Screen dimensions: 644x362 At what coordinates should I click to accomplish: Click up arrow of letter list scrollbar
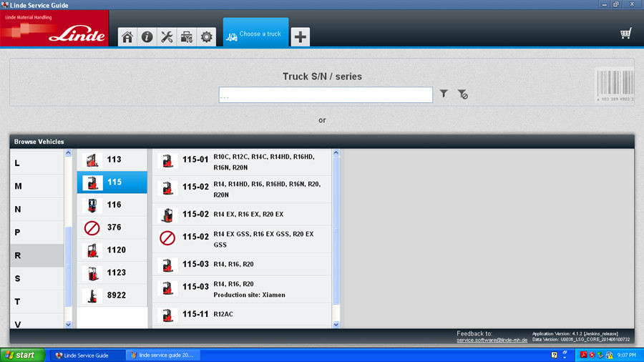(68, 152)
